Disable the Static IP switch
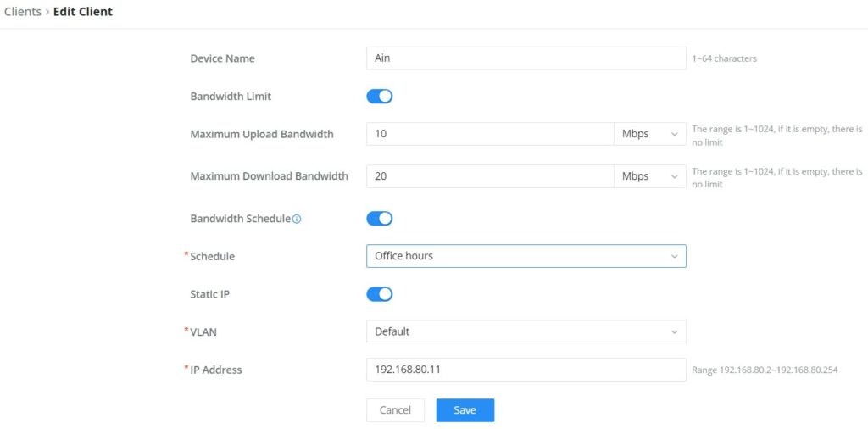 coord(379,294)
